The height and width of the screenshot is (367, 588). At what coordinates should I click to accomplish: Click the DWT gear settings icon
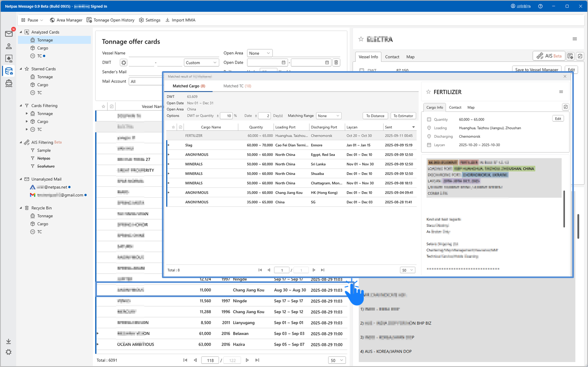click(x=124, y=63)
